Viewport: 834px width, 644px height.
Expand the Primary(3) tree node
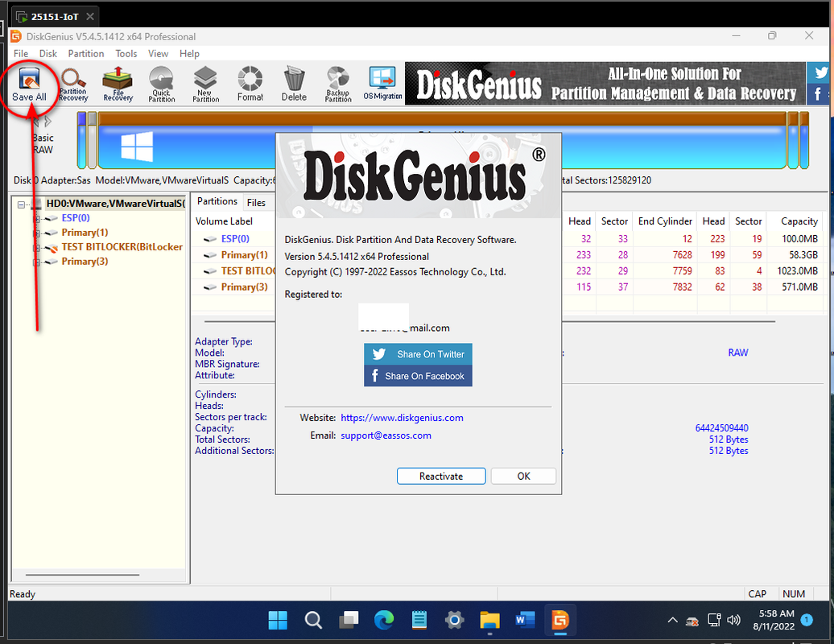pos(37,262)
